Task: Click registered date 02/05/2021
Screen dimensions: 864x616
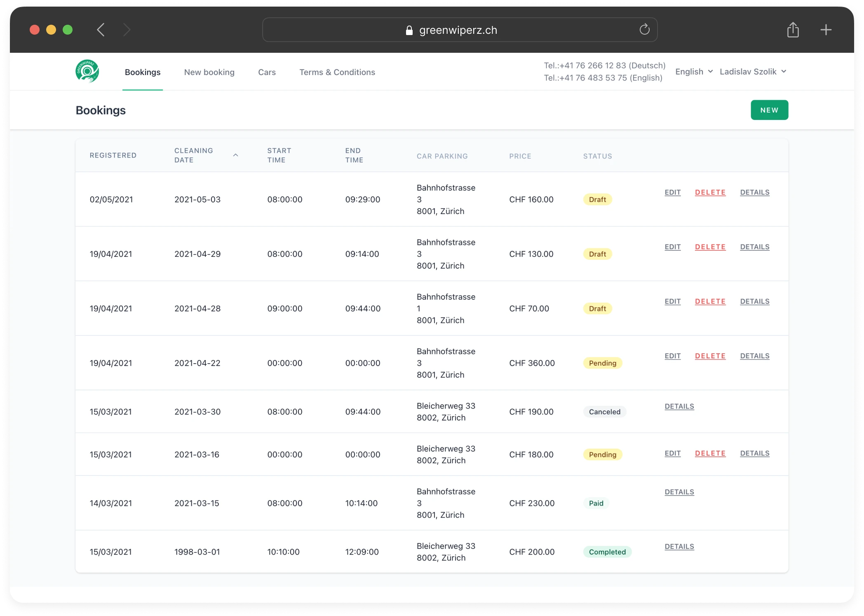Action: [x=111, y=200]
